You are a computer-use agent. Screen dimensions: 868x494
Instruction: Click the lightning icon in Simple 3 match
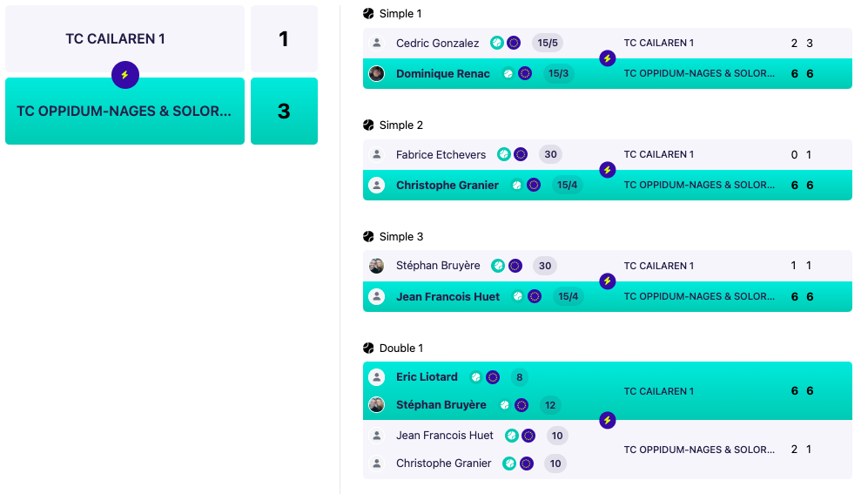point(608,281)
